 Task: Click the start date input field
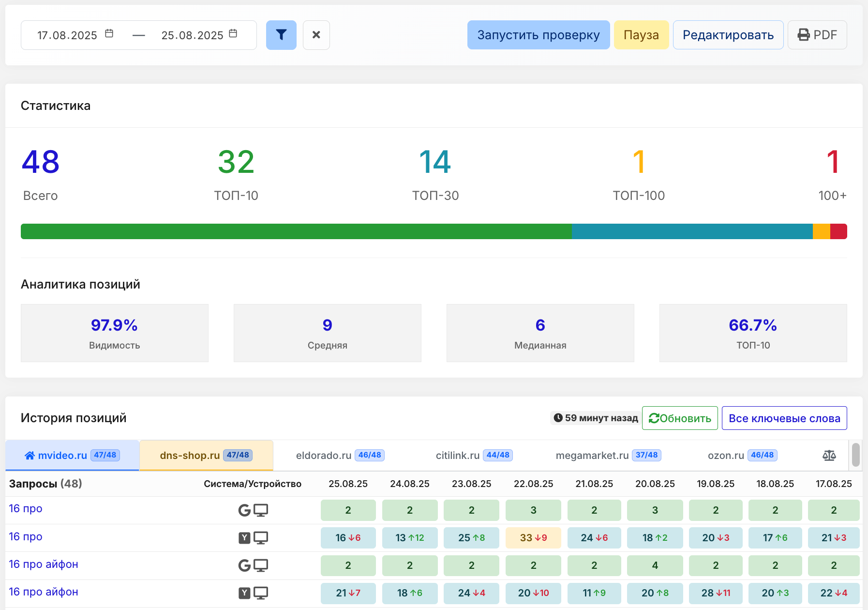click(x=65, y=34)
